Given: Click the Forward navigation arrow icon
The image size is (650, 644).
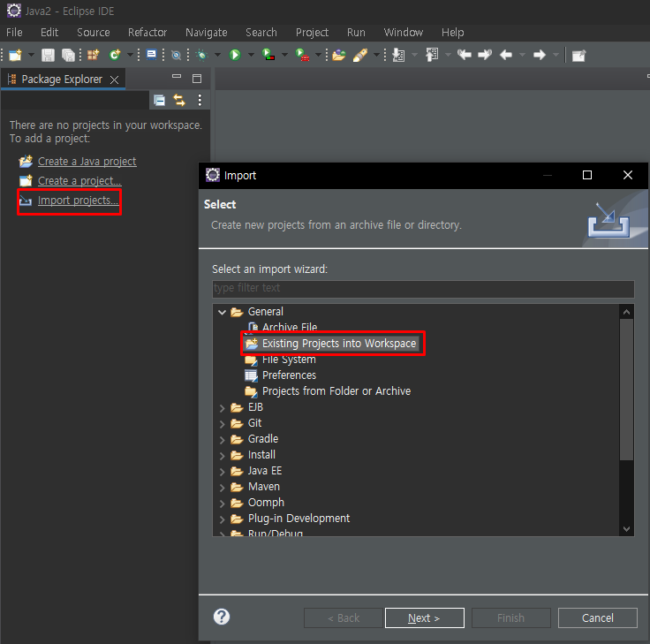Looking at the screenshot, I should [540, 55].
